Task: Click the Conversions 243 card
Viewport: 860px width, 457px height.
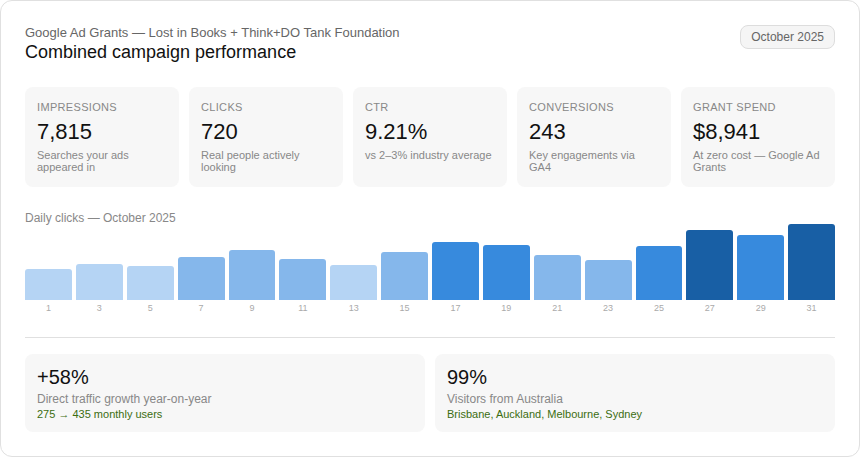Action: pyautogui.click(x=594, y=136)
